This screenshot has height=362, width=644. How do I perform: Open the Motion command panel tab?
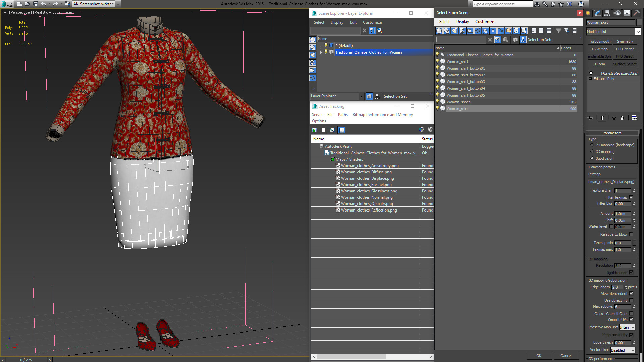pos(617,13)
